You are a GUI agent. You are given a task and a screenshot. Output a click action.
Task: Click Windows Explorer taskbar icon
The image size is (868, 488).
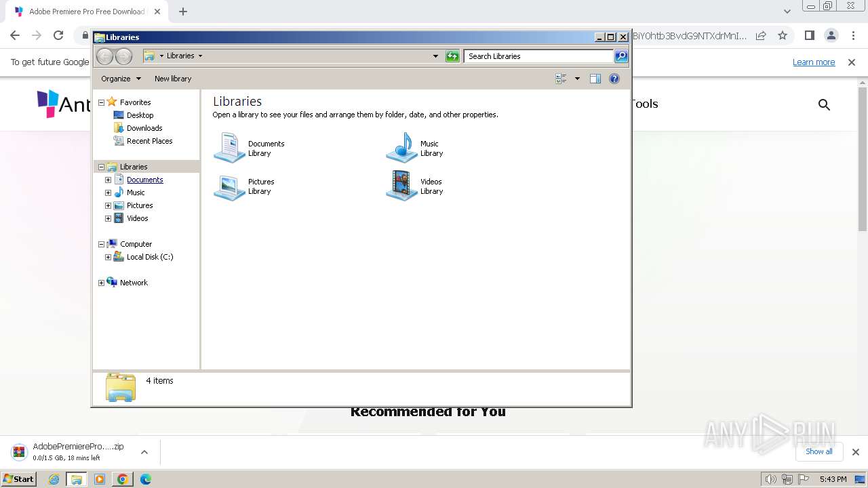[x=77, y=479]
